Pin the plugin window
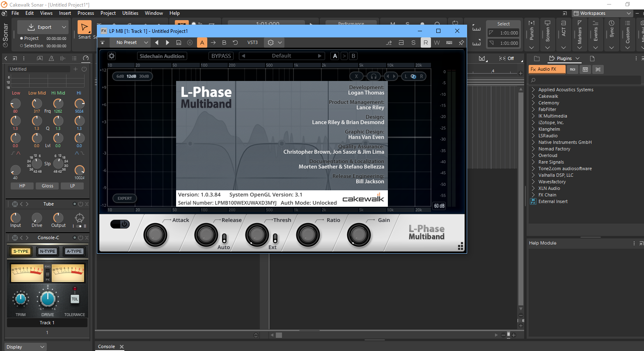 click(x=461, y=42)
